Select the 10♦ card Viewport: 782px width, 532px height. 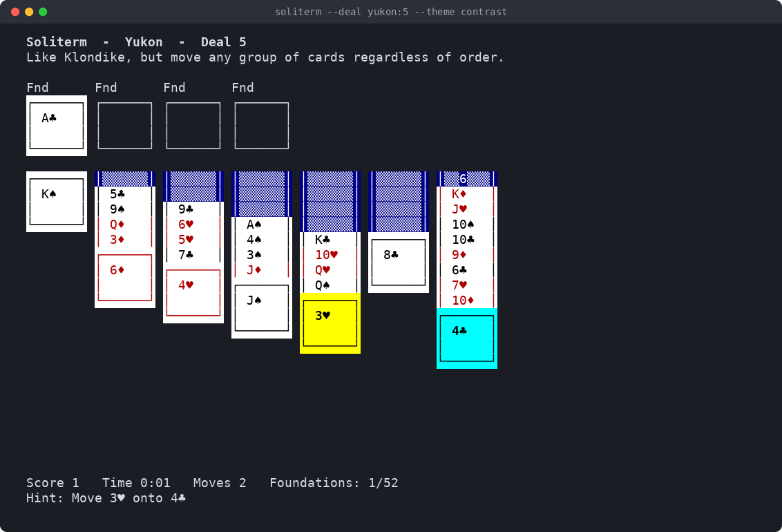coord(466,301)
